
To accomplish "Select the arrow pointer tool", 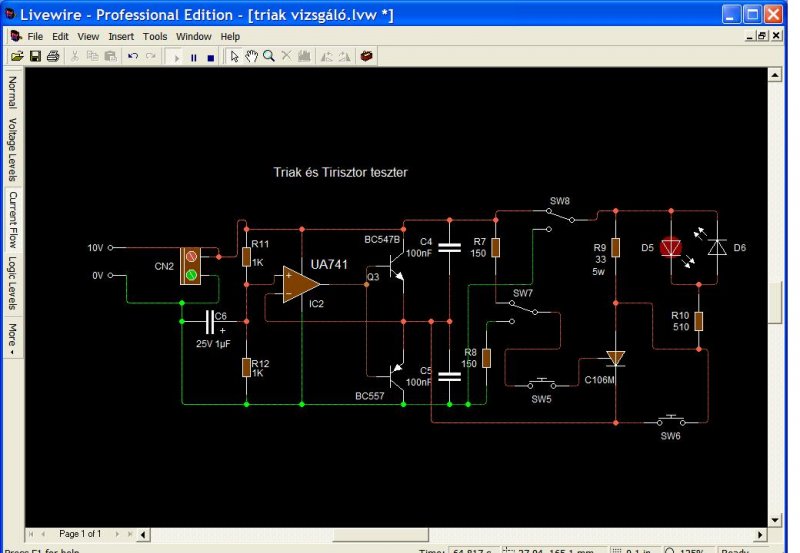I will [x=234, y=56].
